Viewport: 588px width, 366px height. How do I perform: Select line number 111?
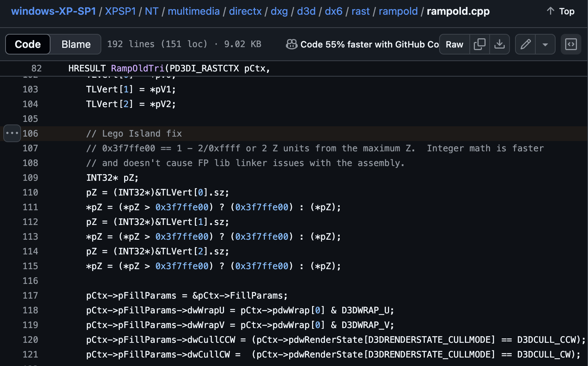[30, 207]
